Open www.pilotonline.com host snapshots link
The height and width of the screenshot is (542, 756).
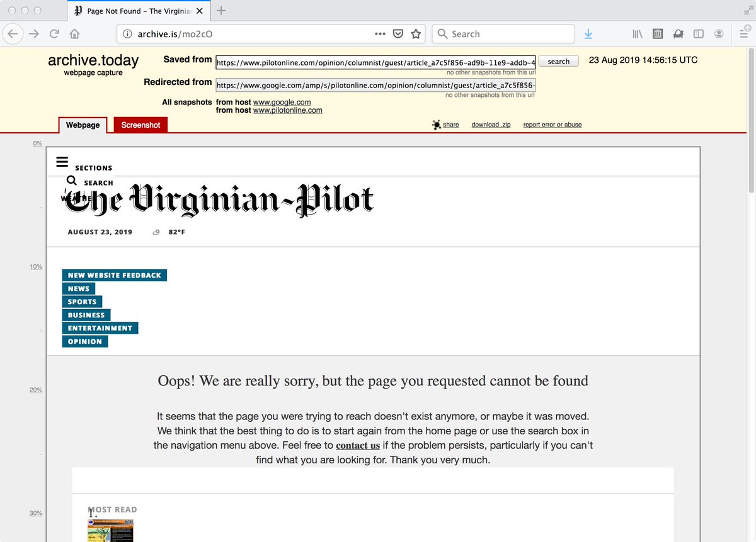point(288,110)
